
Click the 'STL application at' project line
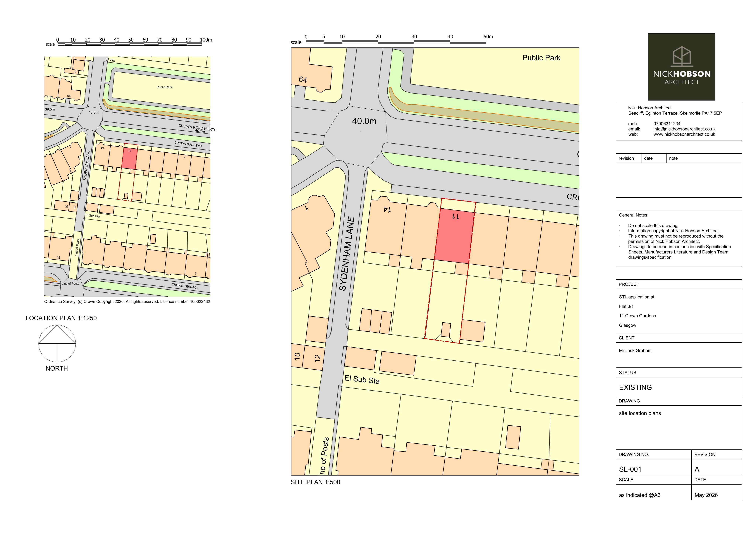pyautogui.click(x=636, y=297)
